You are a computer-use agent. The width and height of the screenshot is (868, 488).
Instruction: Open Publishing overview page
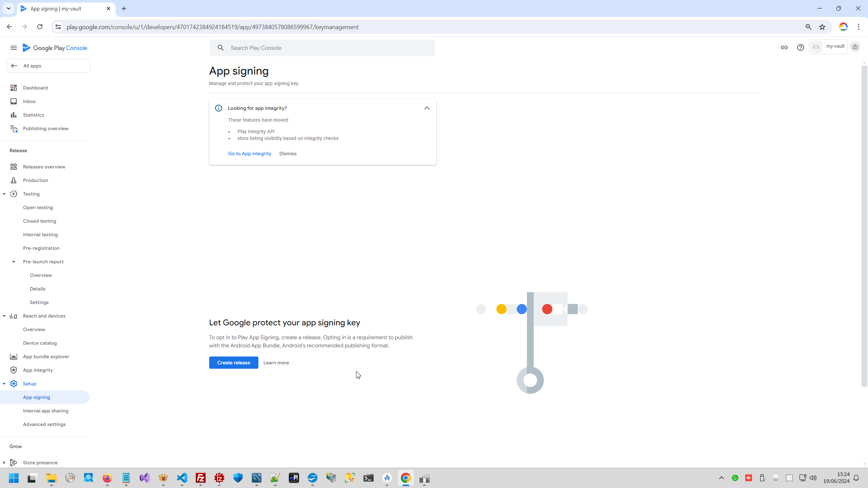pyautogui.click(x=45, y=128)
